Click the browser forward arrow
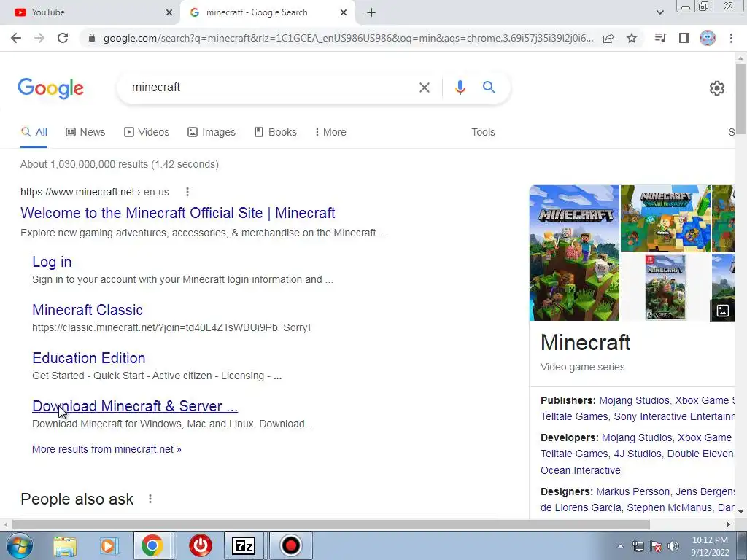 (x=39, y=38)
